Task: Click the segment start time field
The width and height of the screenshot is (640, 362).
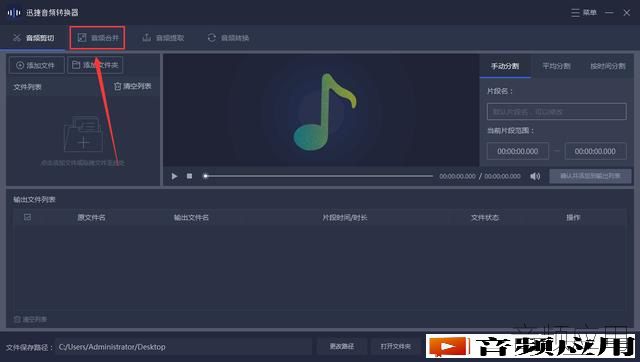Action: [518, 151]
